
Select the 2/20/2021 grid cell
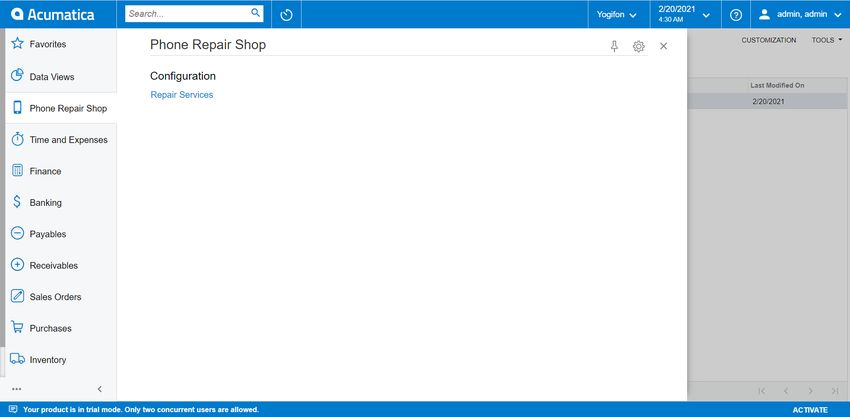click(x=768, y=101)
